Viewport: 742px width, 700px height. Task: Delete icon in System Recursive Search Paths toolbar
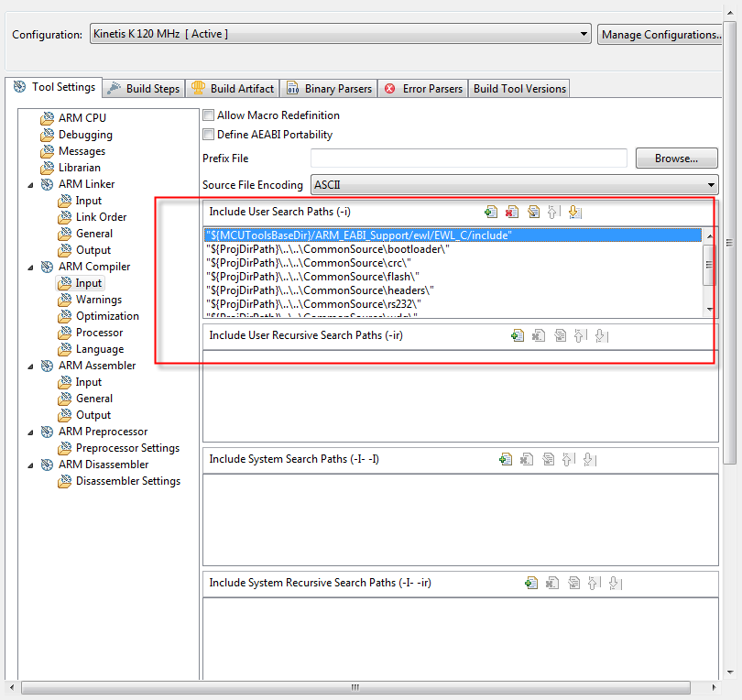click(x=552, y=583)
